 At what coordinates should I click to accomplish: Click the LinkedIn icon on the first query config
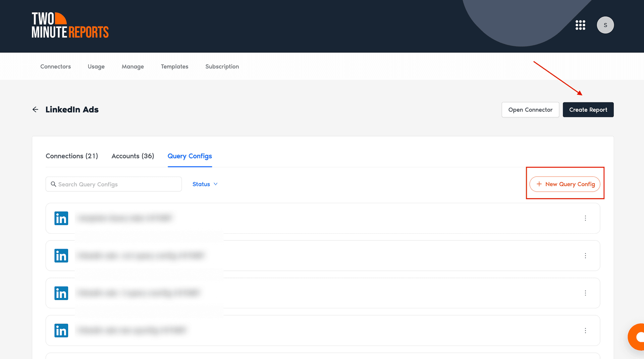click(61, 218)
